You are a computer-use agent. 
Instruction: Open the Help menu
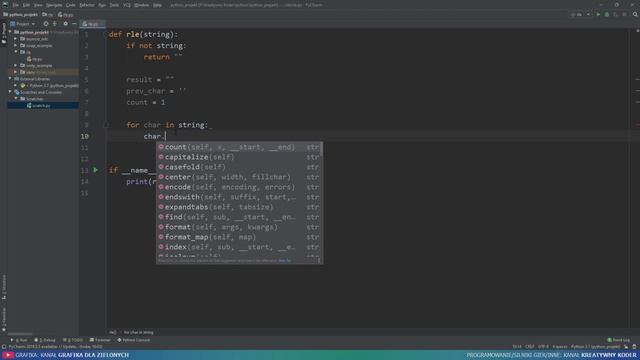click(158, 5)
